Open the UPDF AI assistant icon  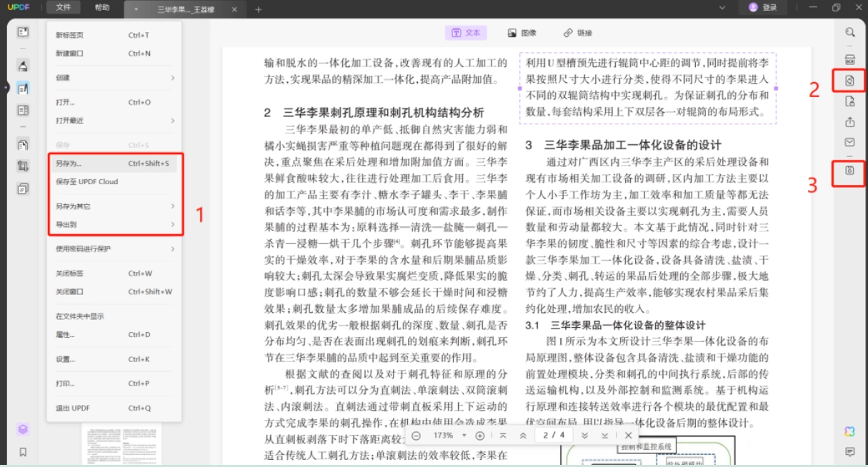coord(849,431)
